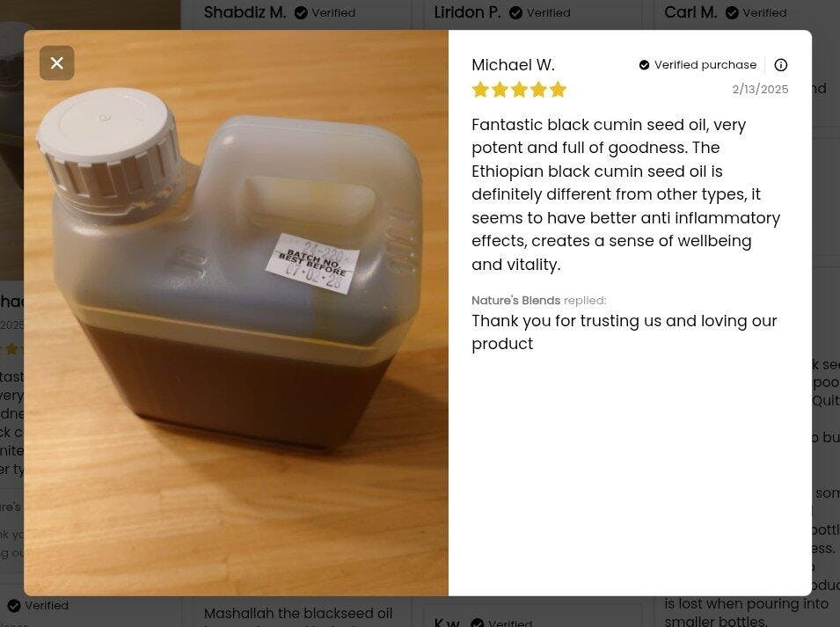Image resolution: width=840 pixels, height=627 pixels.
Task: Click the Verified purchase label text
Action: pos(705,65)
